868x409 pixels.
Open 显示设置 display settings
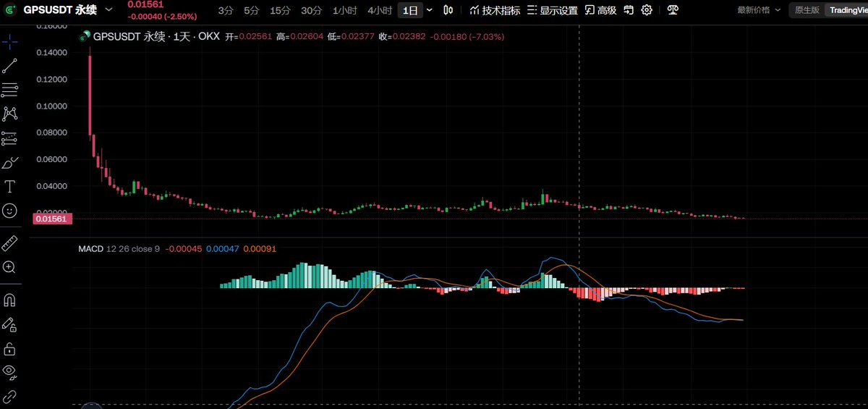tap(552, 10)
